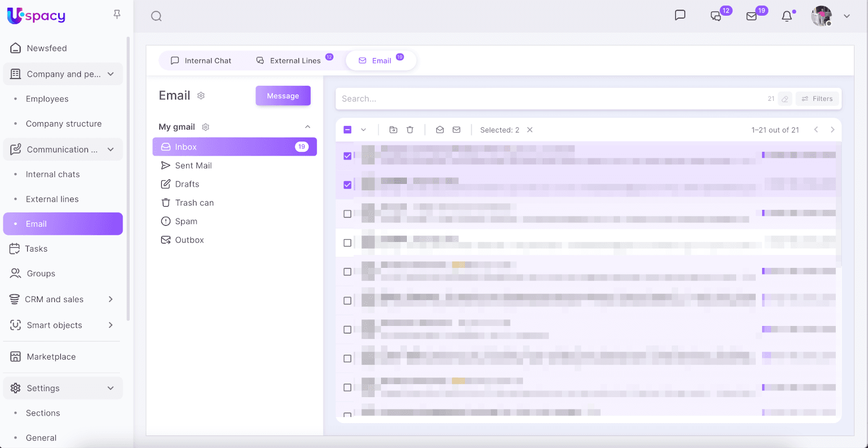Compose a new email with Message button
Image resolution: width=868 pixels, height=448 pixels.
283,96
